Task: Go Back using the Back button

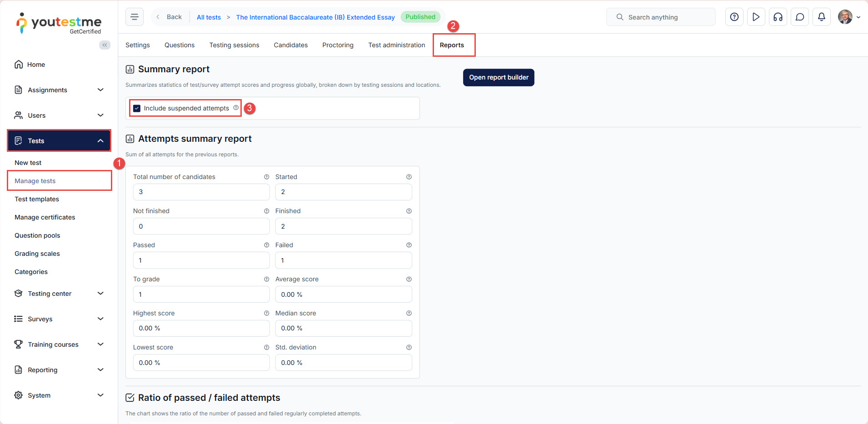Action: coord(170,17)
